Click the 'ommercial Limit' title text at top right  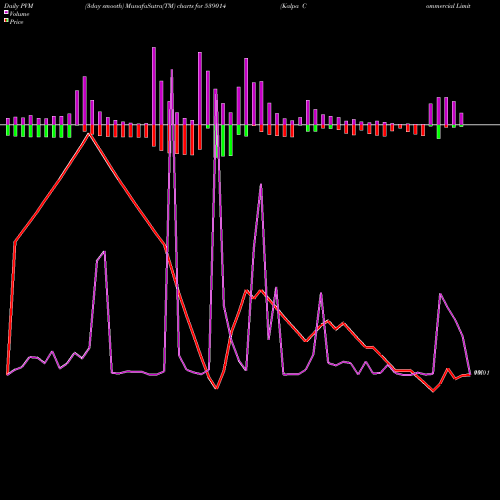(448, 6)
